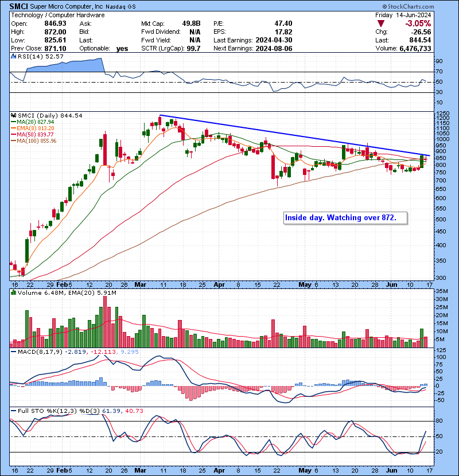Click the P/E value 47.40

coord(283,24)
